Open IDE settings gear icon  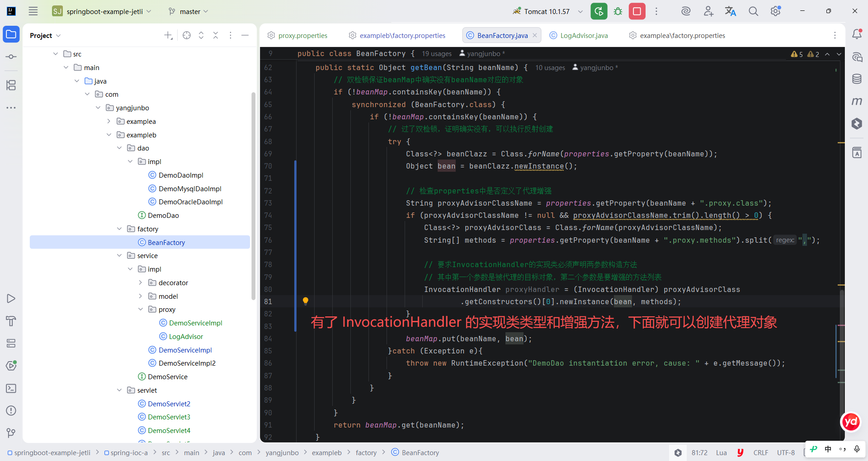(776, 11)
